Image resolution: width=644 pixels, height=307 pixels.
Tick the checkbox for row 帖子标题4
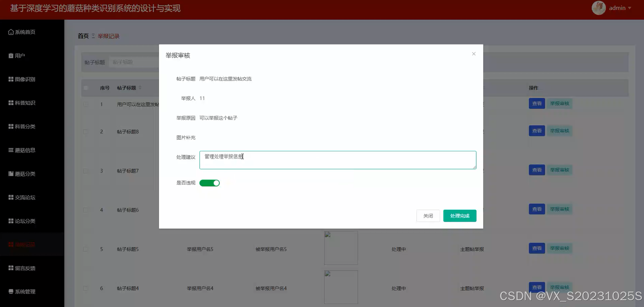86,288
